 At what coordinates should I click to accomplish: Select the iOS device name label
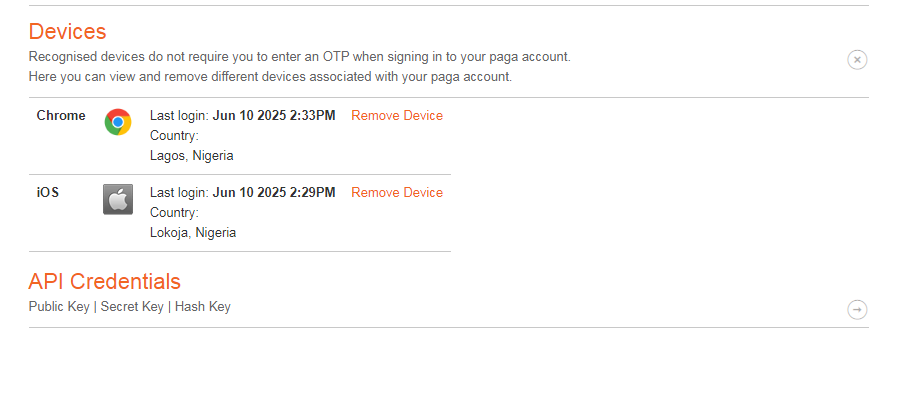click(48, 193)
